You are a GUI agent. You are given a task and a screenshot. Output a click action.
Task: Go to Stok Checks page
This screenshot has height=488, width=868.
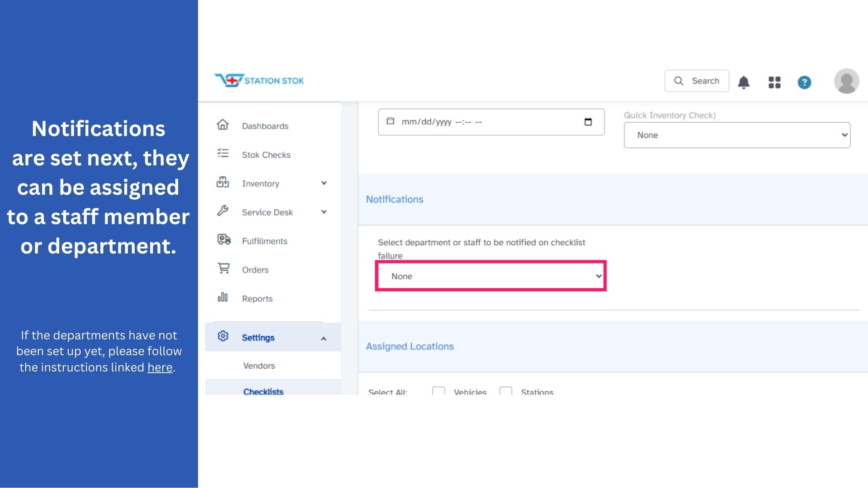click(266, 155)
